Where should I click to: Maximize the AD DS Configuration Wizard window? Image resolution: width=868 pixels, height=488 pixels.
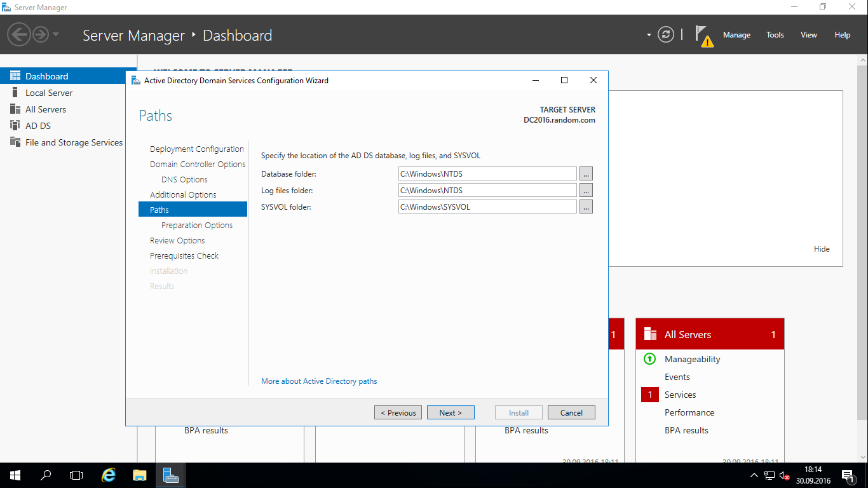coord(564,80)
